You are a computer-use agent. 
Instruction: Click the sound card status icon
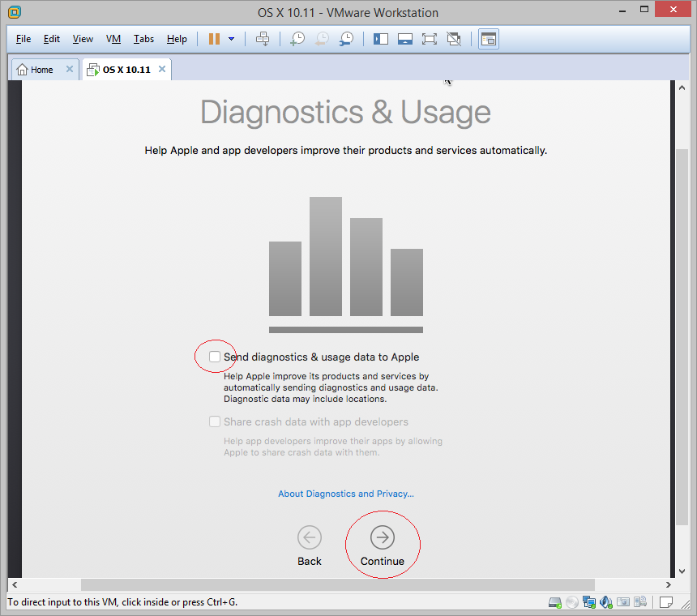606,603
